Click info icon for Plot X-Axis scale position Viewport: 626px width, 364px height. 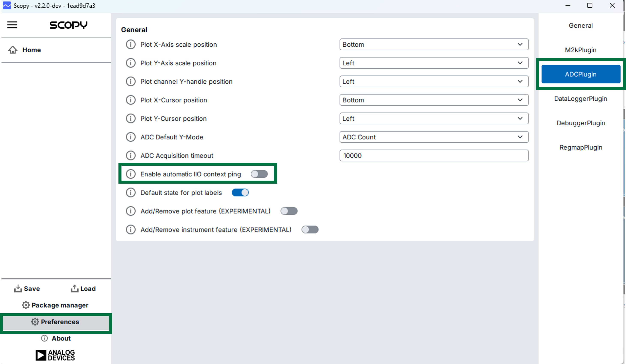tap(131, 45)
